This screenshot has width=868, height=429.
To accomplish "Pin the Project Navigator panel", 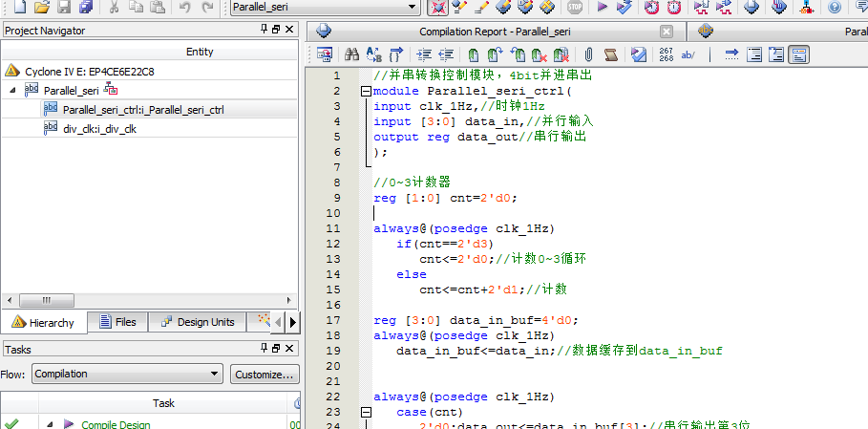I will (x=264, y=31).
